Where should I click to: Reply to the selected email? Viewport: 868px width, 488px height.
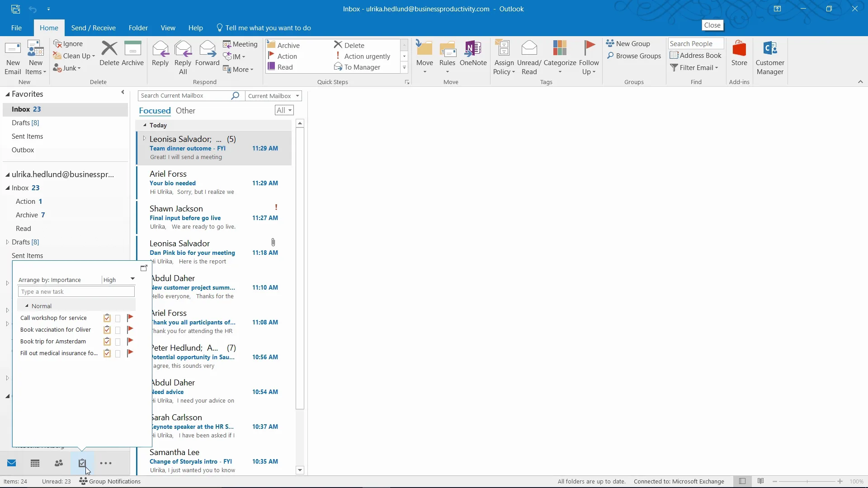click(160, 54)
